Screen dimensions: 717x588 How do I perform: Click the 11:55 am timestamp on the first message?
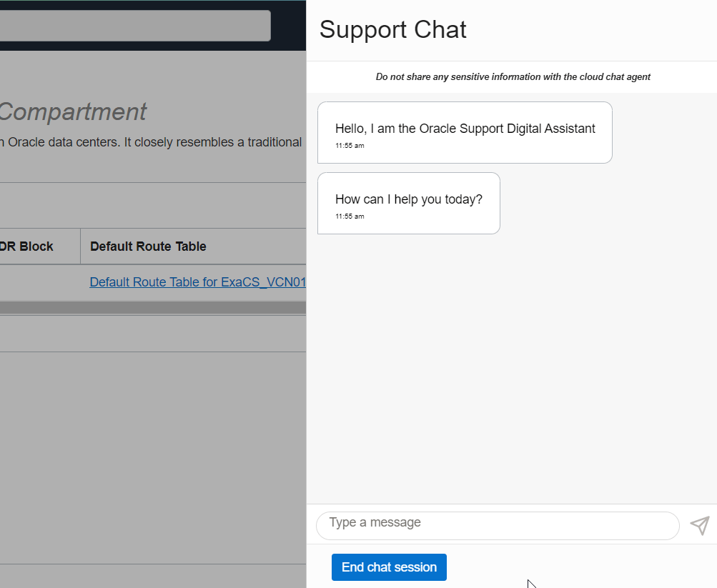(x=349, y=145)
